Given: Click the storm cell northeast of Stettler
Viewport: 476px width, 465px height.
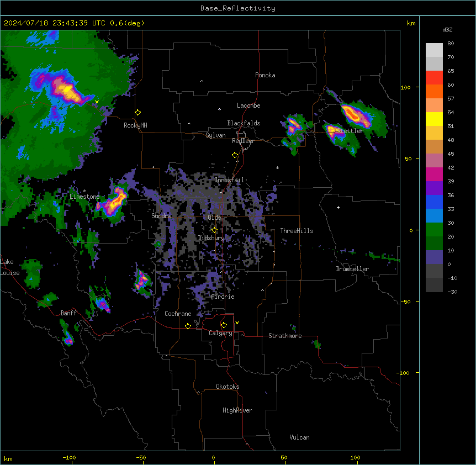Looking at the screenshot, I should coord(357,115).
